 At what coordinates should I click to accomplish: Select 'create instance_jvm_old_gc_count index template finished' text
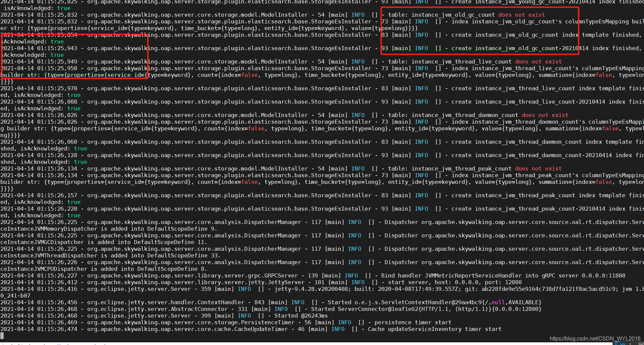click(x=545, y=35)
